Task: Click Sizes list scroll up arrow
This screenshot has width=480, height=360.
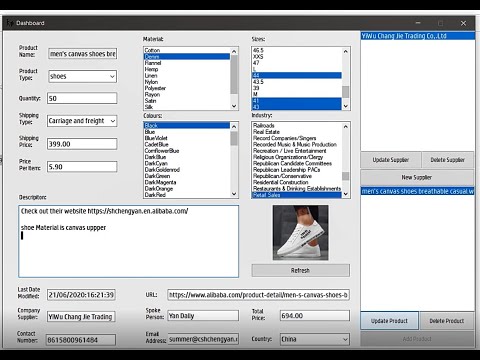Action: pos(346,51)
